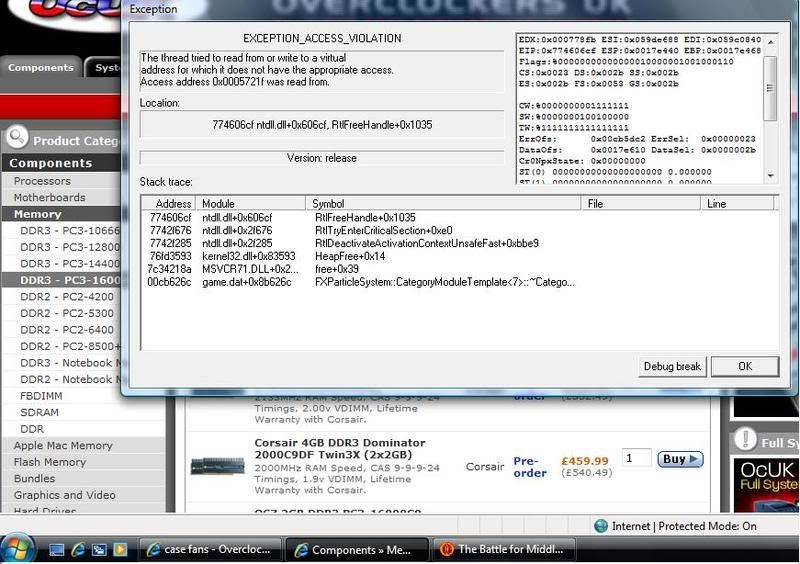This screenshot has width=800, height=564.
Task: Open the Apple Mac Memory category
Action: click(63, 446)
